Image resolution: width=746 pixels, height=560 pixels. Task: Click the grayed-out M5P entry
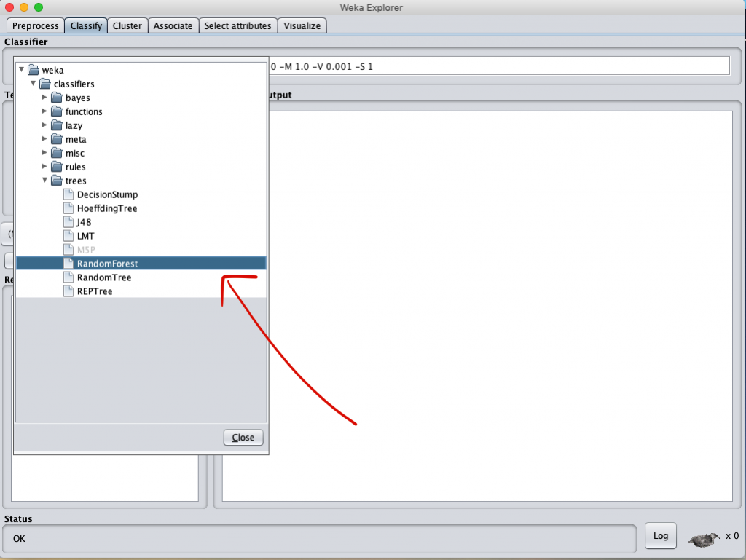86,250
